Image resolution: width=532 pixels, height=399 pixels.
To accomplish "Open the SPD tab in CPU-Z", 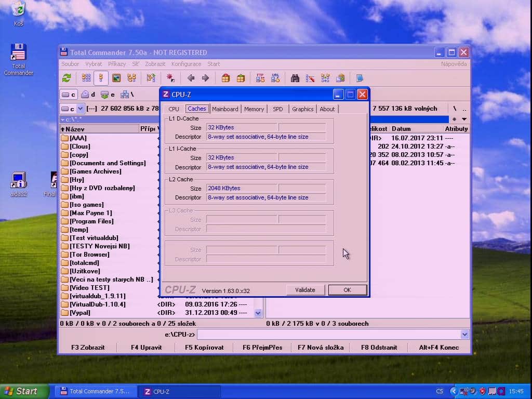I will pos(277,109).
